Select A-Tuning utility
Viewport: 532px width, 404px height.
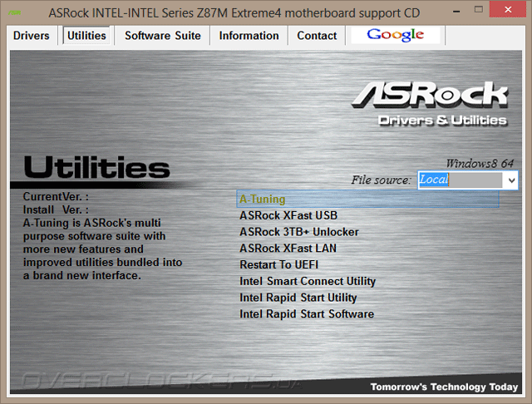point(367,200)
